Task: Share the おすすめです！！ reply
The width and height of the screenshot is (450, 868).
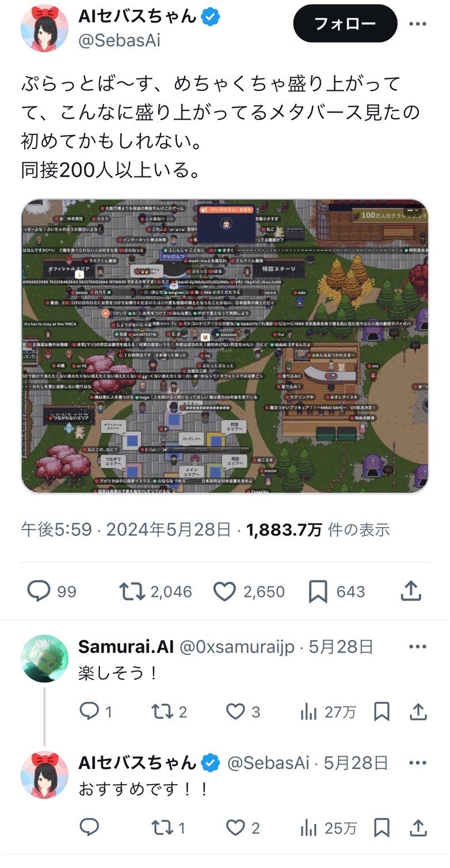Action: point(418,828)
